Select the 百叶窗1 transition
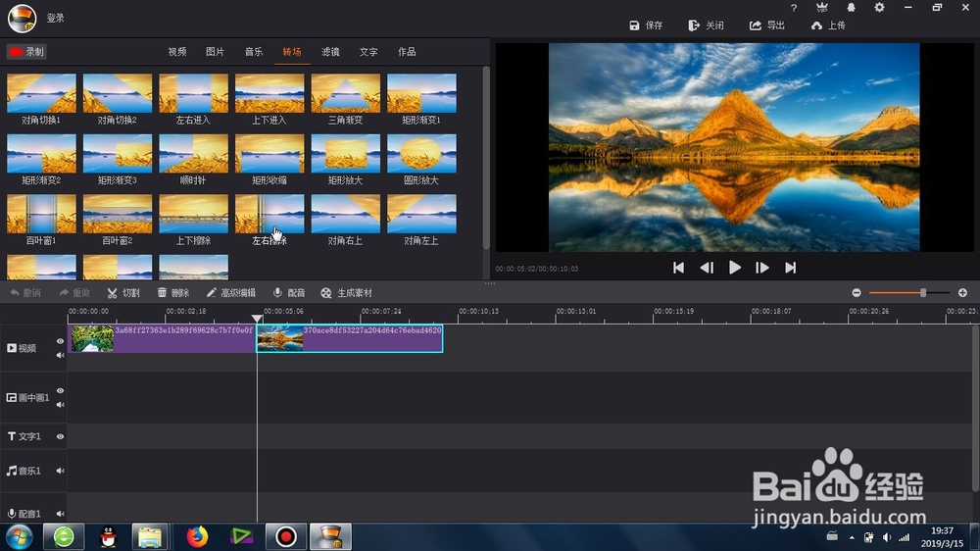This screenshot has width=980, height=551. (x=41, y=220)
